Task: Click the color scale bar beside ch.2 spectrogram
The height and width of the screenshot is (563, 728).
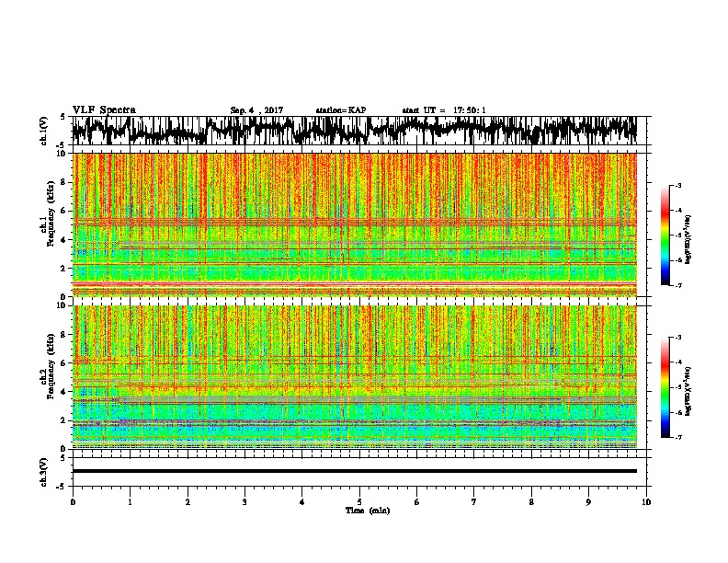Action: 665,387
